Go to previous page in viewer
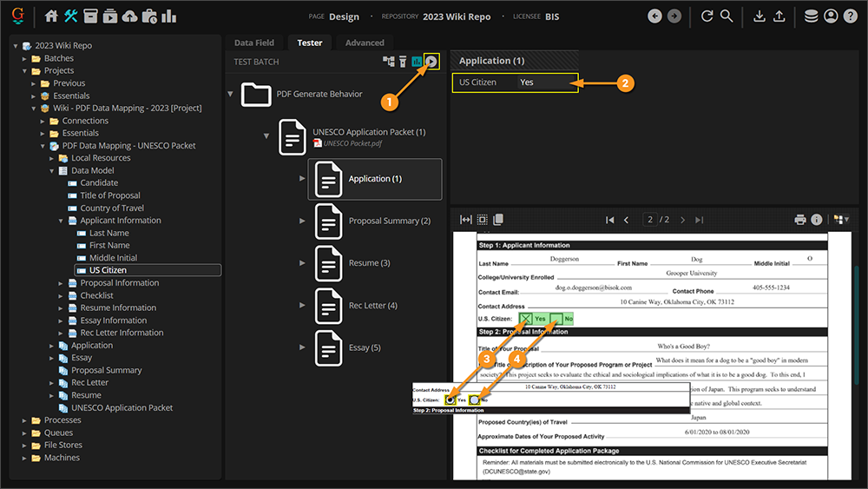The height and width of the screenshot is (489, 868). pos(627,220)
